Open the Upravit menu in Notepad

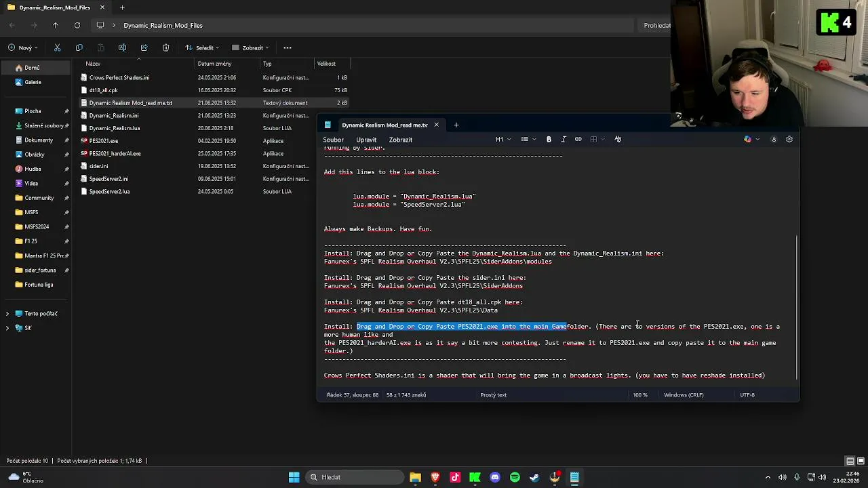click(x=366, y=140)
